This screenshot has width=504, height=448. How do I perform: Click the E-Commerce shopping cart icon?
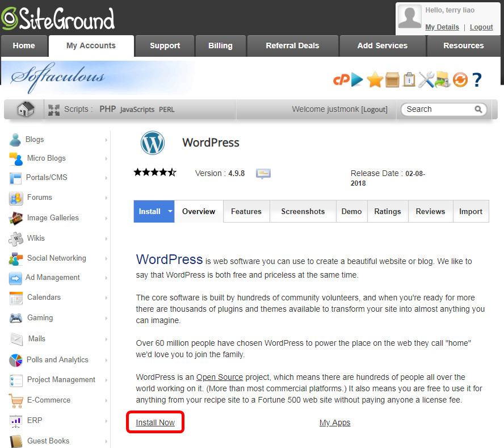click(x=16, y=400)
